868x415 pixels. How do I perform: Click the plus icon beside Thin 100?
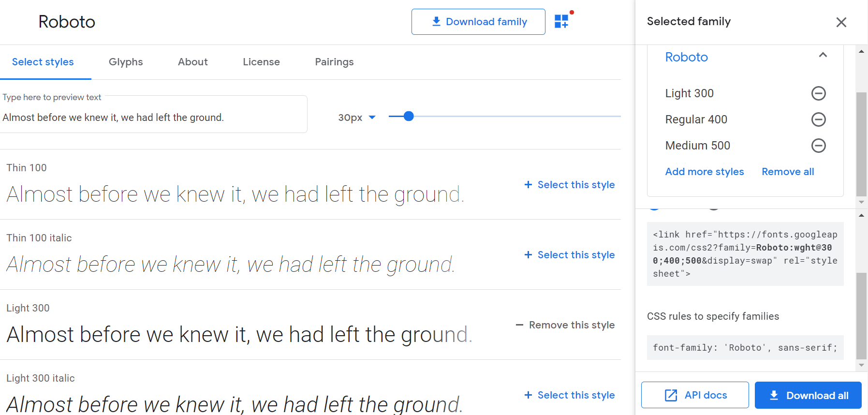(x=527, y=184)
